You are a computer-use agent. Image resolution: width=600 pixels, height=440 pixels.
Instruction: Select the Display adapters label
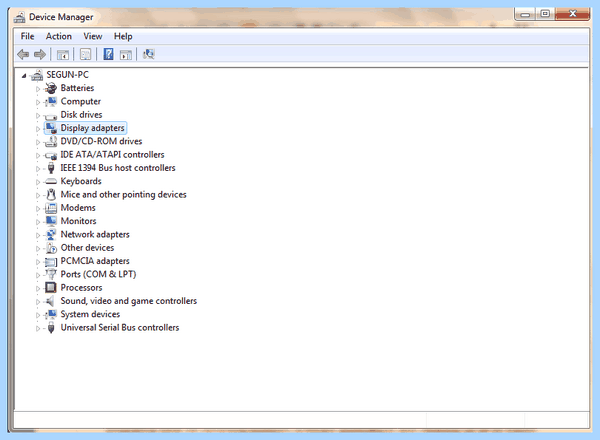(x=93, y=128)
